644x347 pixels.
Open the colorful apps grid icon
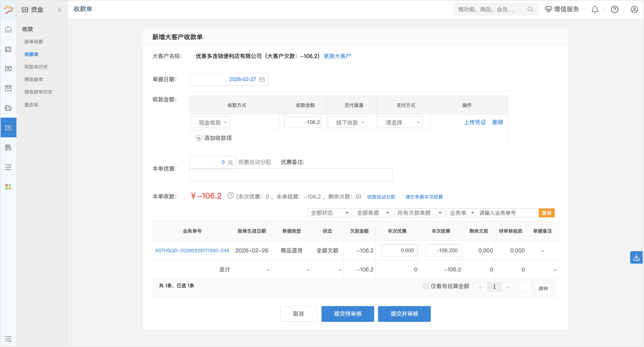8,187
